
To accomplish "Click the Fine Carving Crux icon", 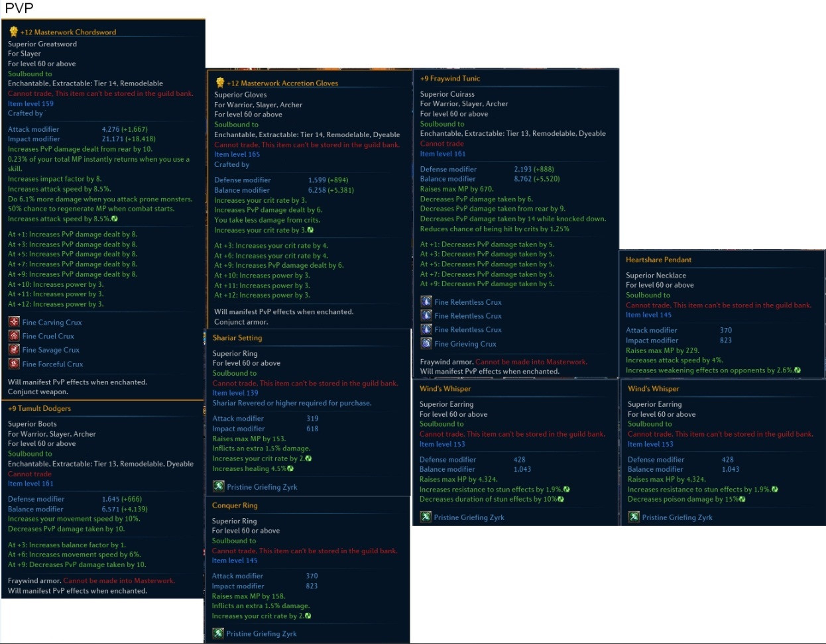I will pyautogui.click(x=14, y=321).
